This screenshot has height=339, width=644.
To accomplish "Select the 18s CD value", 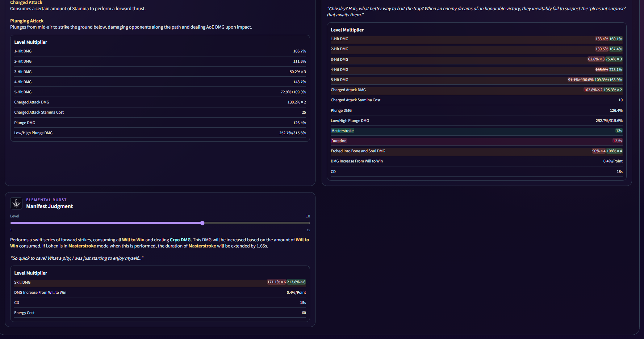I will 620,172.
